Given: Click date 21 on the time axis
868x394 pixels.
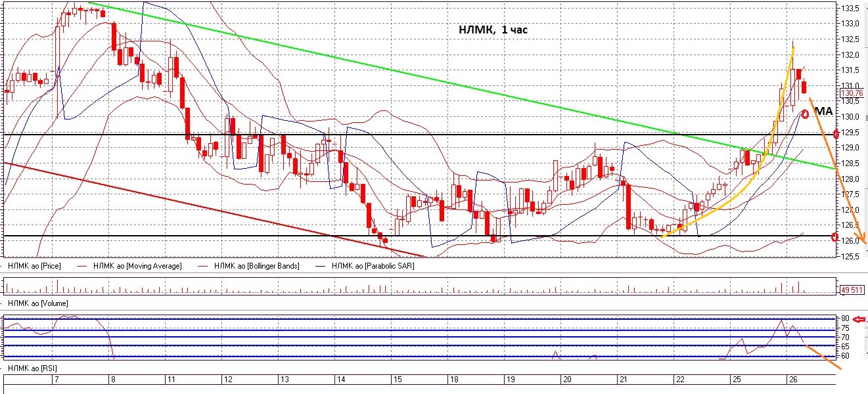Looking at the screenshot, I should [x=622, y=380].
